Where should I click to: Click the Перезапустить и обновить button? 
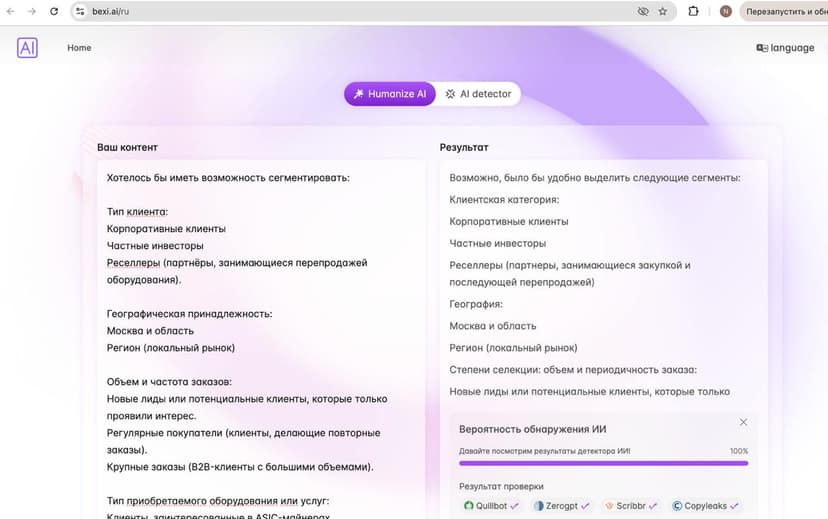784,11
